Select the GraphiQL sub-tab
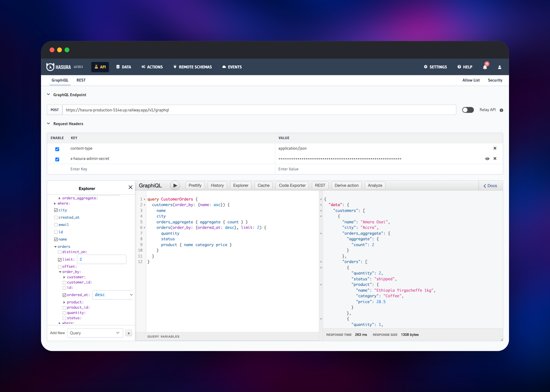The image size is (550, 392). [x=60, y=80]
